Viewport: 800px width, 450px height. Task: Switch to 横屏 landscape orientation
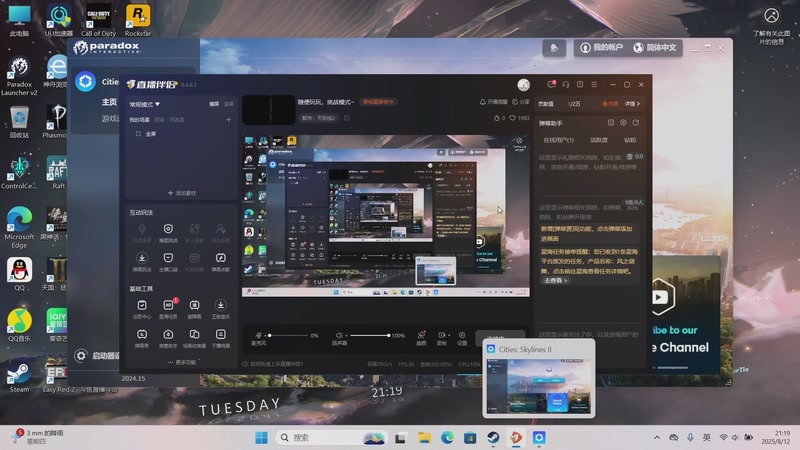pyautogui.click(x=214, y=104)
